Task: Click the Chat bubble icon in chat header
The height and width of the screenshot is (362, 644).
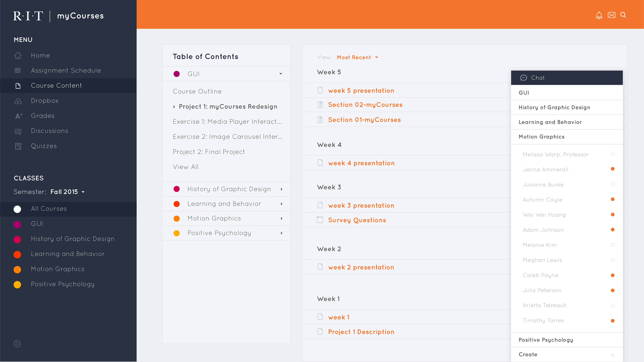Action: [x=523, y=78]
